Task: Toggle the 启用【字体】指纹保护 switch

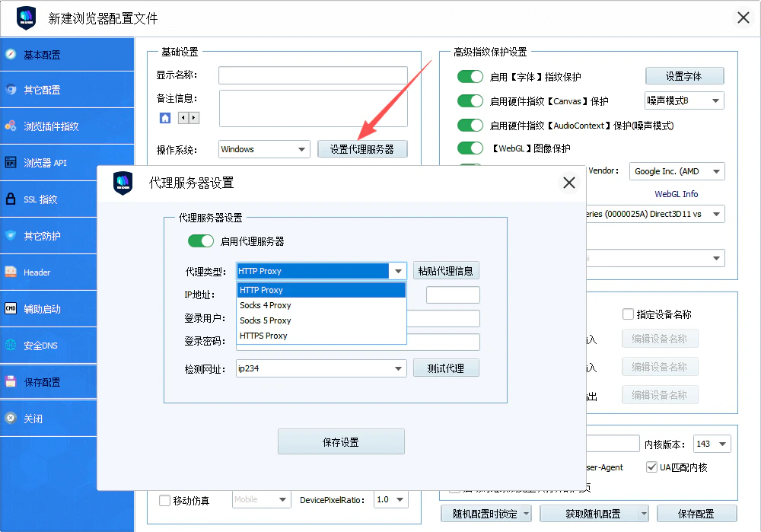Action: (470, 75)
